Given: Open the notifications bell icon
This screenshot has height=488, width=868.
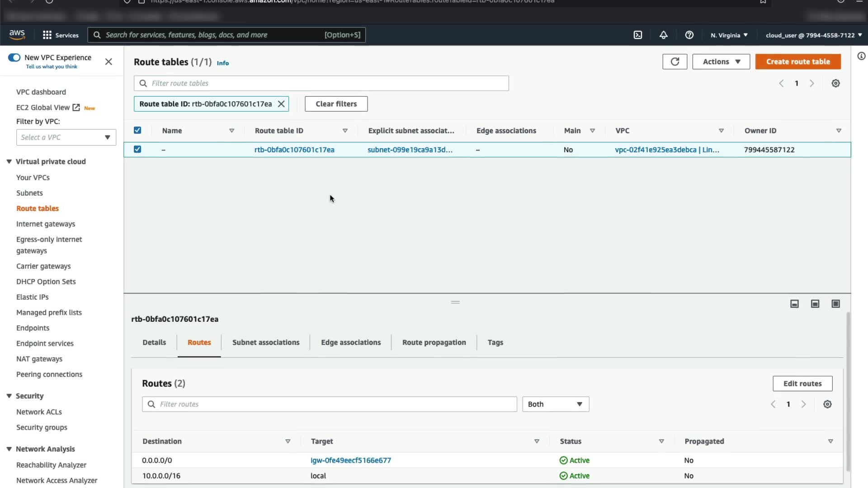Looking at the screenshot, I should click(x=663, y=35).
